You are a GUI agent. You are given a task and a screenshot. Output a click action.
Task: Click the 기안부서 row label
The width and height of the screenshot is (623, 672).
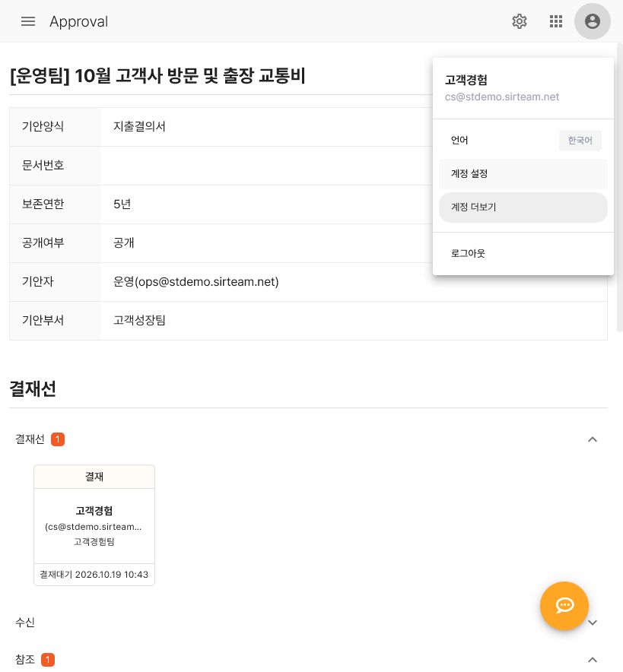pyautogui.click(x=43, y=321)
